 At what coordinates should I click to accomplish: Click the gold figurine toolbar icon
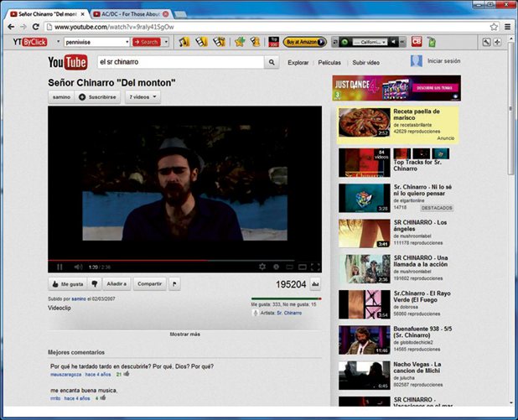click(x=255, y=42)
